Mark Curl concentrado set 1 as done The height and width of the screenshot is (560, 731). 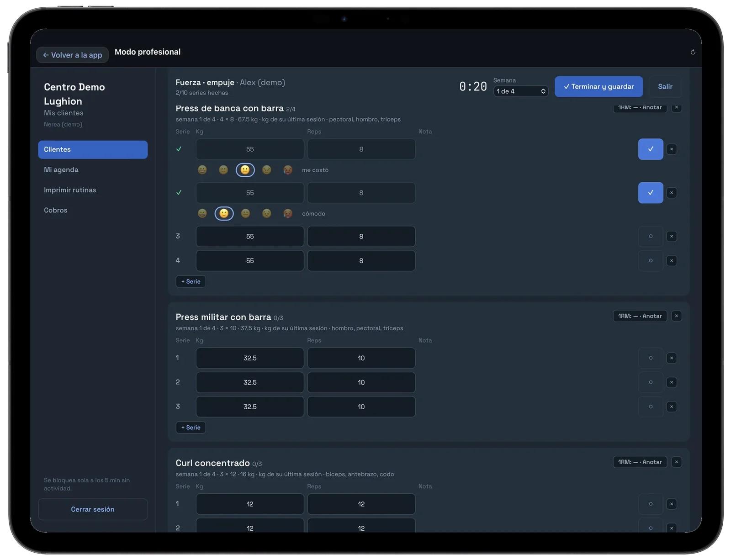[651, 504]
